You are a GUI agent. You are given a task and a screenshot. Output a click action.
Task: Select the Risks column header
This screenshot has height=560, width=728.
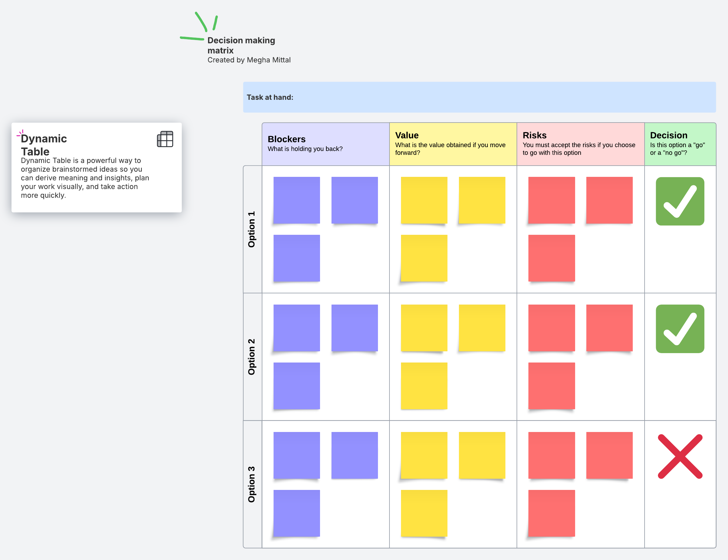pos(580,144)
